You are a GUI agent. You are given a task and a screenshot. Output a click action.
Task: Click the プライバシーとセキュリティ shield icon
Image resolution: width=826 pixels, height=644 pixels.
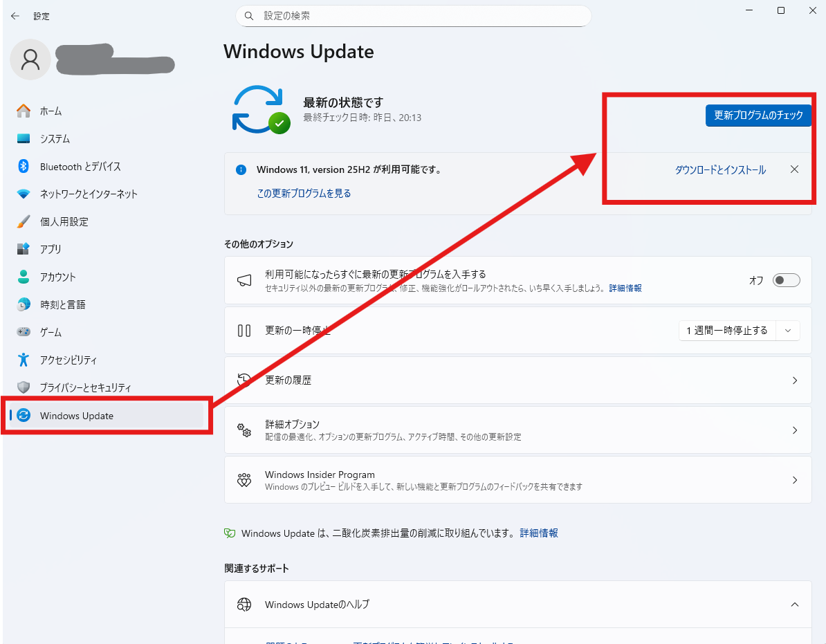point(24,387)
